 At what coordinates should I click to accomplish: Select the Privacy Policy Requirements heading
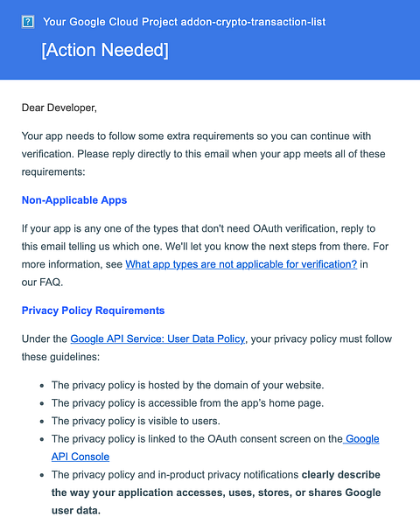point(93,311)
